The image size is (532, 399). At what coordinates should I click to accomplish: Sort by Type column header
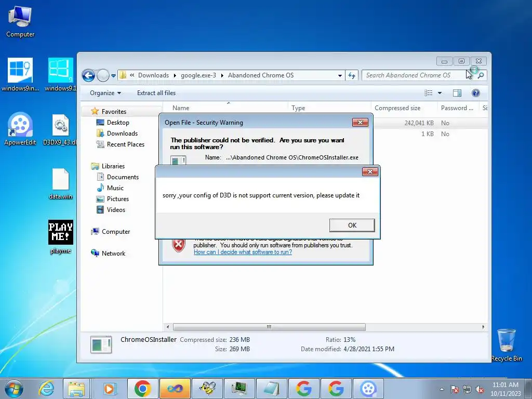[x=329, y=108]
